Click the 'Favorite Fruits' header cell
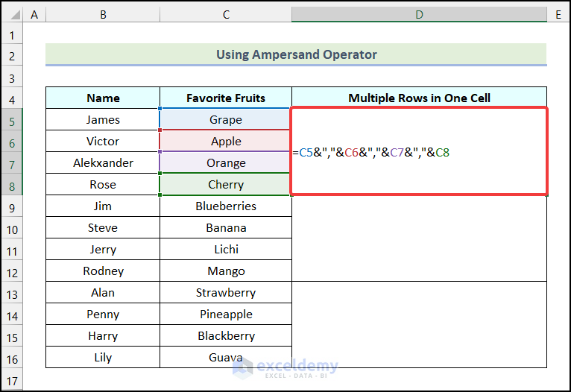The image size is (571, 392). (226, 98)
